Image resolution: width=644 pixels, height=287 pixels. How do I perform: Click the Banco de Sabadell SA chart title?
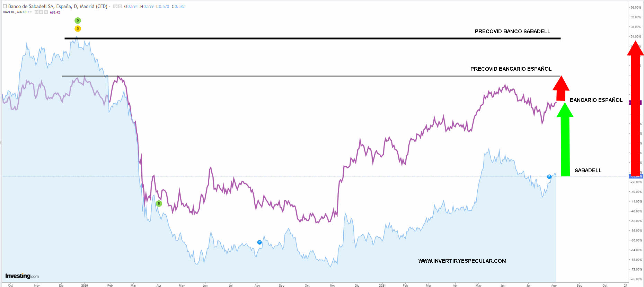pos(58,7)
